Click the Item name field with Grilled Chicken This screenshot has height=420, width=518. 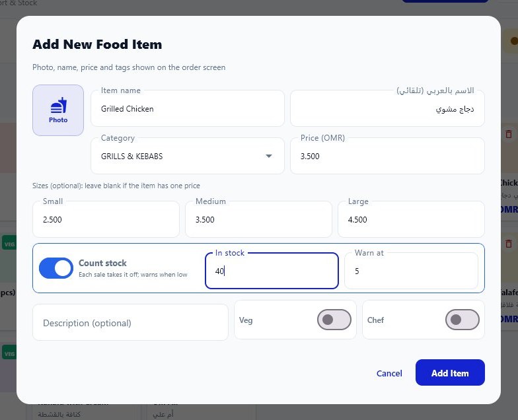pyautogui.click(x=188, y=108)
